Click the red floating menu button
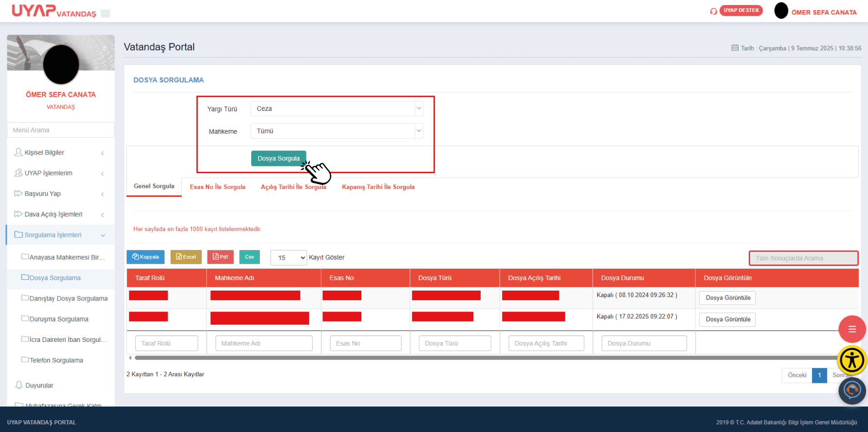Image resolution: width=868 pixels, height=432 pixels. pyautogui.click(x=852, y=329)
